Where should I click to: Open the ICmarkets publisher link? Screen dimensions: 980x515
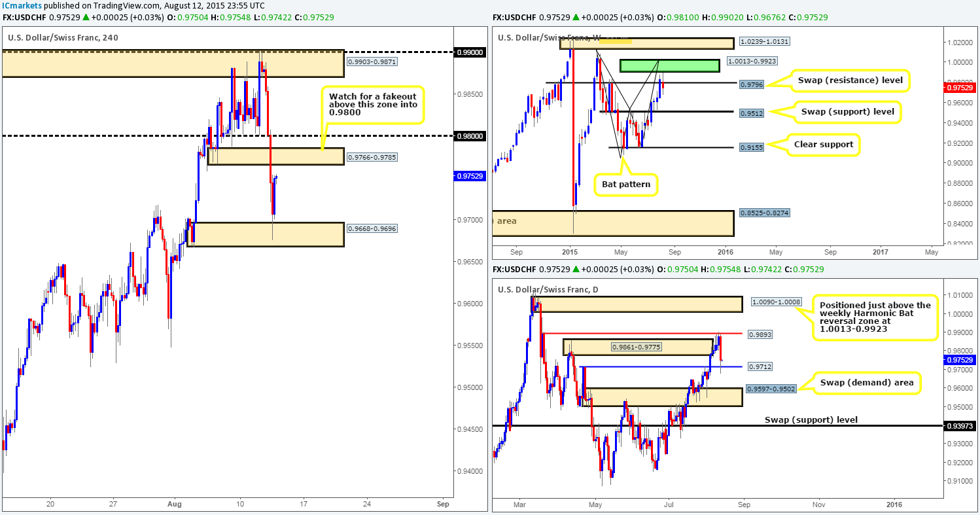22,5
